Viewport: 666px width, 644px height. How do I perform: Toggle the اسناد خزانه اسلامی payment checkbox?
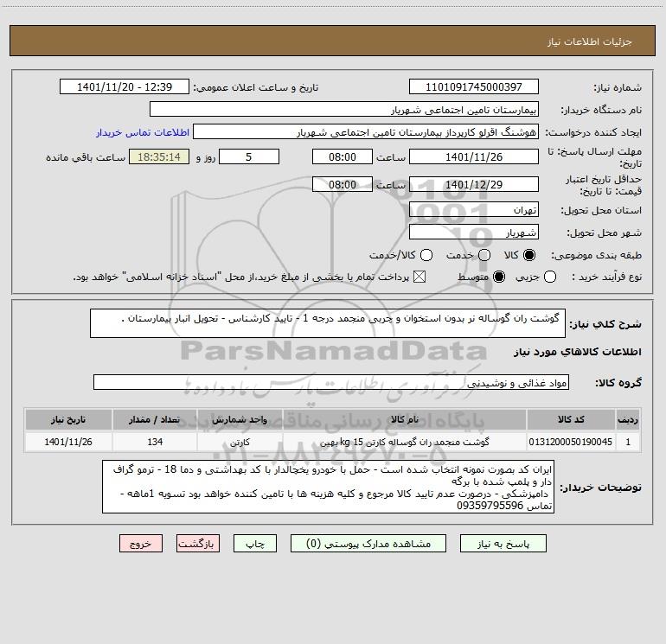point(419,277)
